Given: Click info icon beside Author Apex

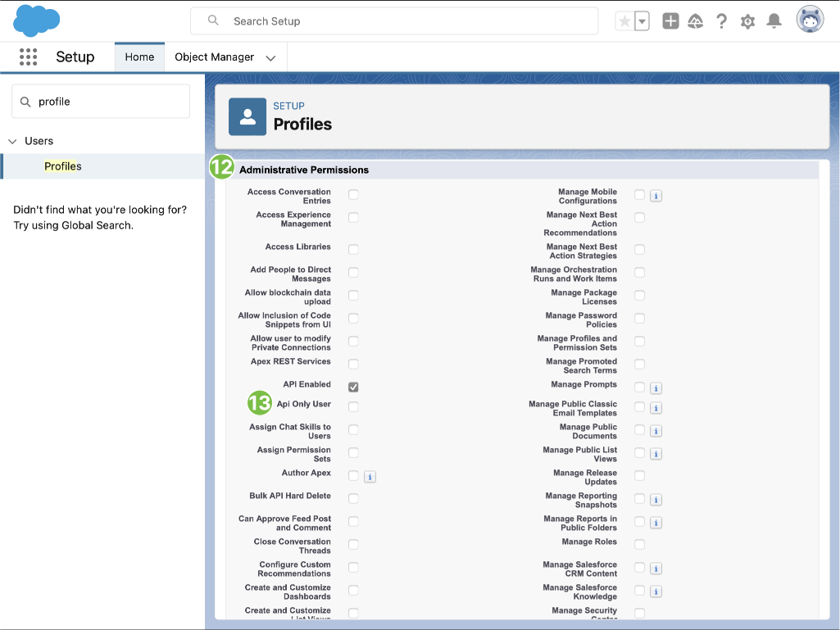Looking at the screenshot, I should pyautogui.click(x=370, y=476).
